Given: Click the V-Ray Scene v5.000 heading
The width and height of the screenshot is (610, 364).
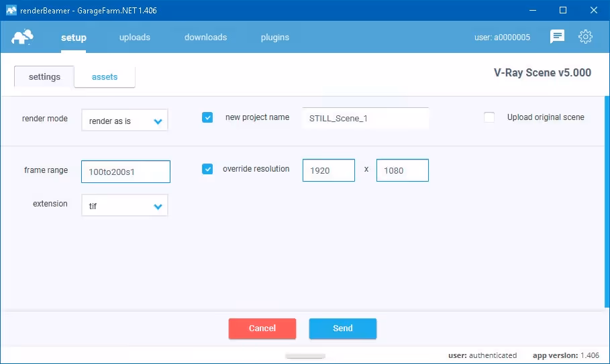Looking at the screenshot, I should pos(542,72).
